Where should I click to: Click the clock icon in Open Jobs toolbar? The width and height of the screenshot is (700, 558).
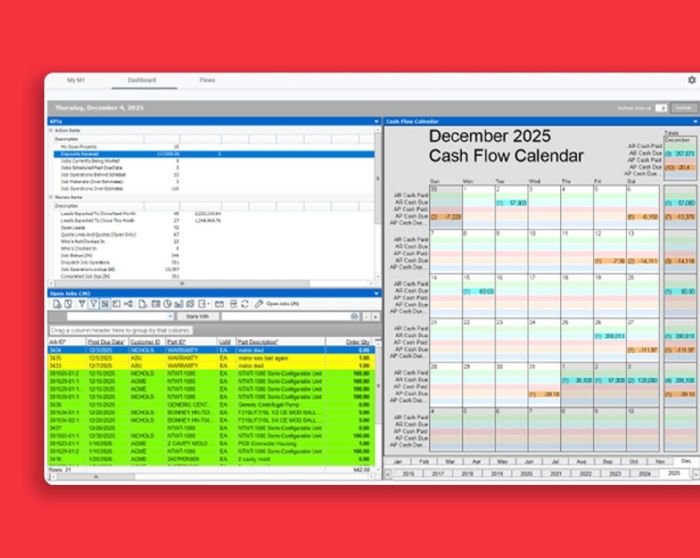click(x=167, y=304)
